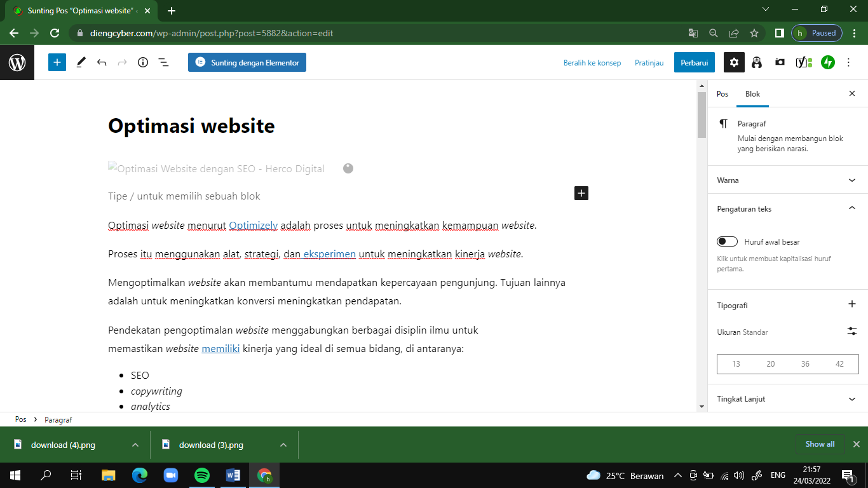Open the Yoast SEO icon
Image resolution: width=868 pixels, height=488 pixels.
pos(804,62)
